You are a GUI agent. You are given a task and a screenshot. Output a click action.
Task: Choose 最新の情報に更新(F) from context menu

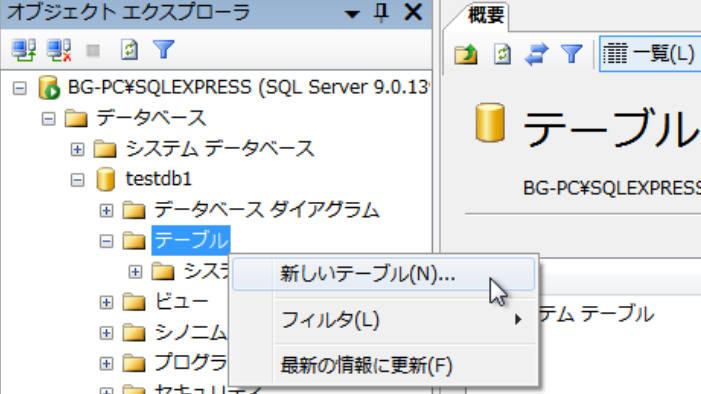coord(384,366)
